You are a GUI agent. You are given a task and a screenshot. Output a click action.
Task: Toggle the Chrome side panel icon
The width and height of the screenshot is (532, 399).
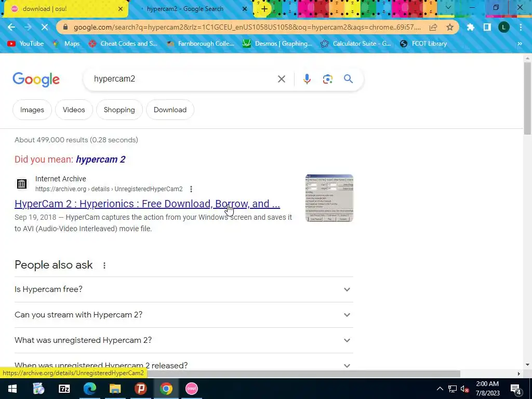487,27
